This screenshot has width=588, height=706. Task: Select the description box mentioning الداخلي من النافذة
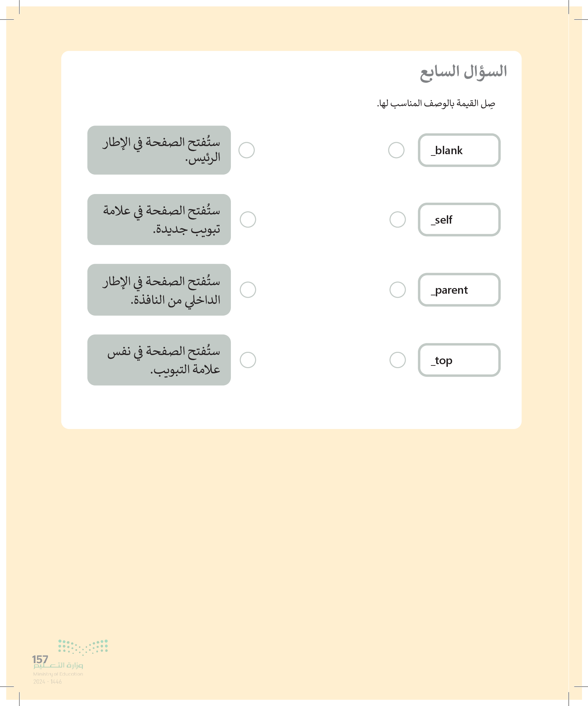tap(159, 289)
